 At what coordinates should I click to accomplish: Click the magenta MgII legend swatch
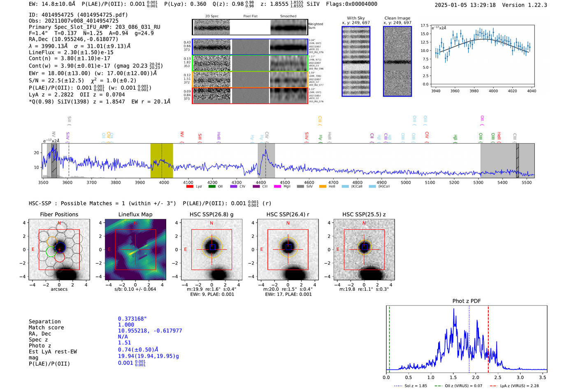click(277, 187)
